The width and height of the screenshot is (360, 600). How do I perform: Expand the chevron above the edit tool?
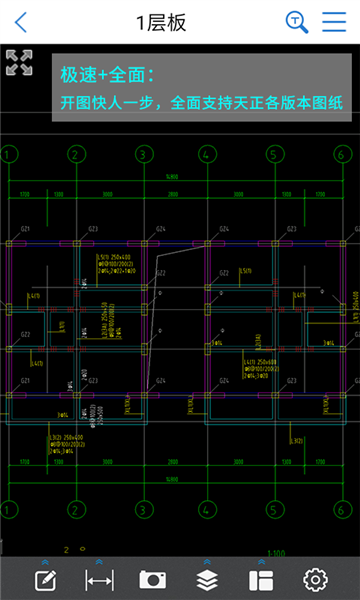(45, 562)
